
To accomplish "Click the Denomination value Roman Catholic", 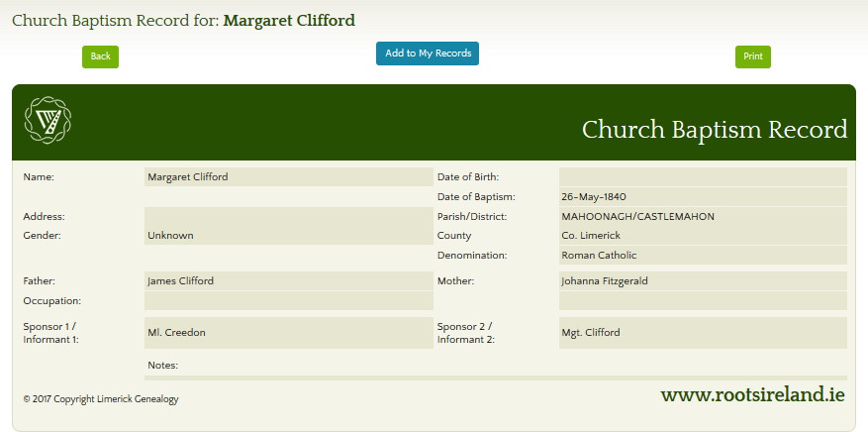I will pyautogui.click(x=702, y=256).
